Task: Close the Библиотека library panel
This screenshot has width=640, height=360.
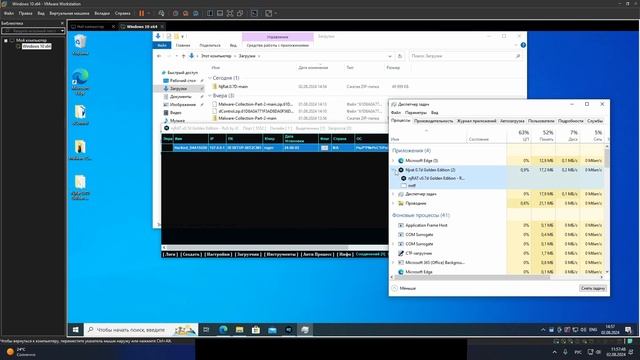Action: coord(62,23)
